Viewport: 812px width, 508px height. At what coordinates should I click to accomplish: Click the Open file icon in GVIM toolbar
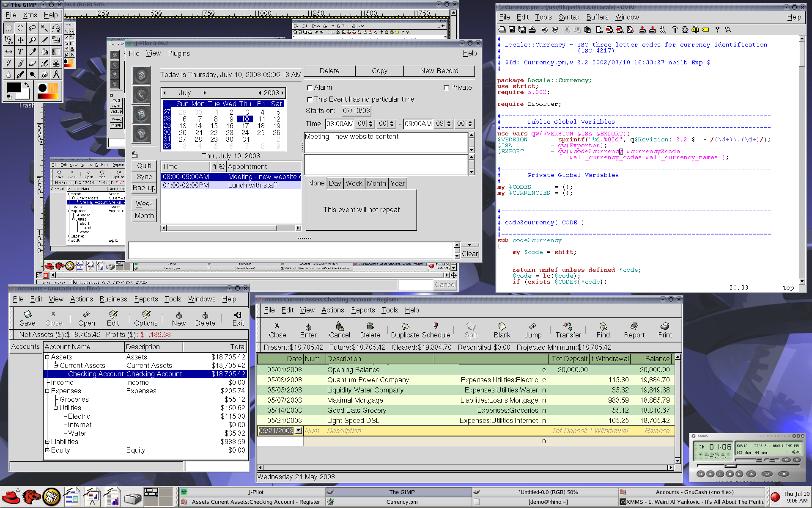tap(502, 30)
